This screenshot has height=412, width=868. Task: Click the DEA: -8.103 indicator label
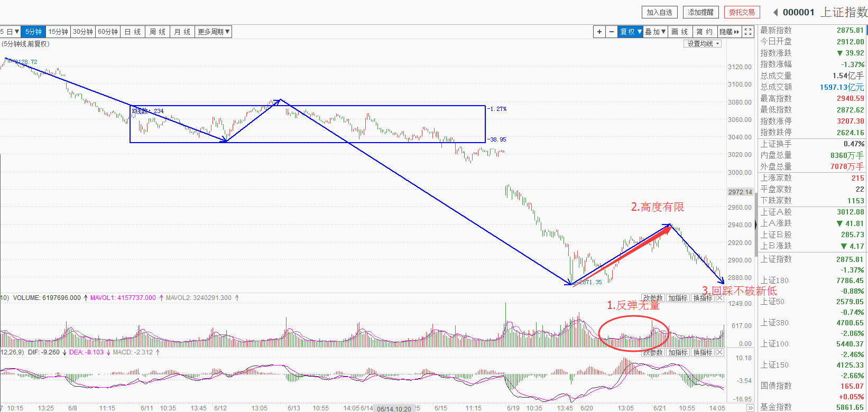86,352
